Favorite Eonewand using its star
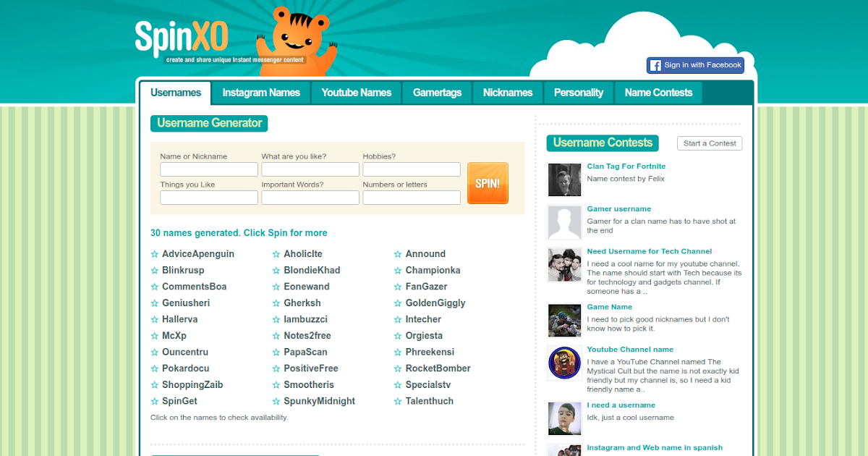The height and width of the screenshot is (456, 868). click(x=276, y=287)
